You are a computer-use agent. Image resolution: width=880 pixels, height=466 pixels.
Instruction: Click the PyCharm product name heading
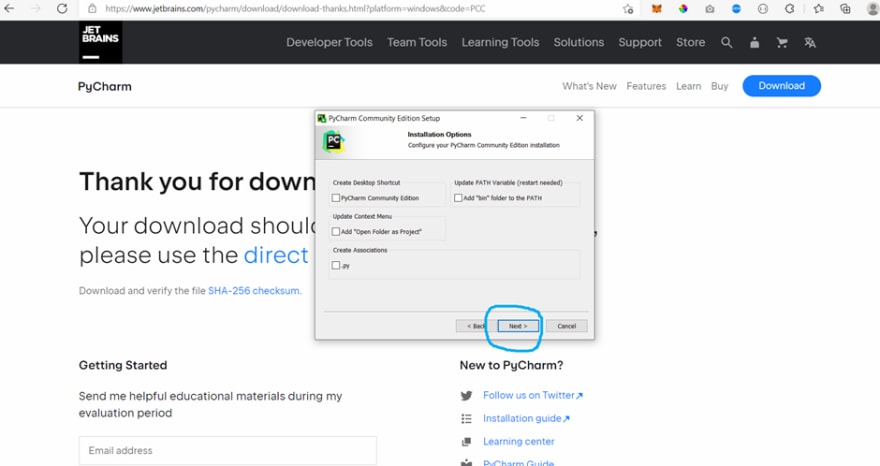(104, 86)
